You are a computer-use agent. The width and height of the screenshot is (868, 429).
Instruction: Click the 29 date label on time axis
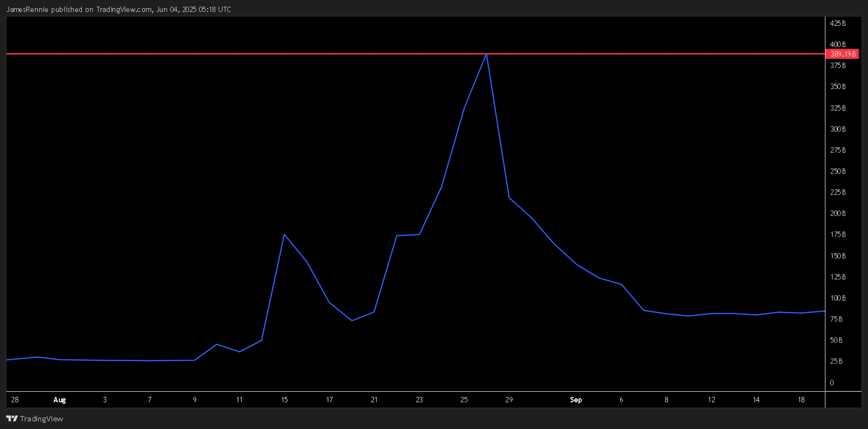[x=509, y=400]
